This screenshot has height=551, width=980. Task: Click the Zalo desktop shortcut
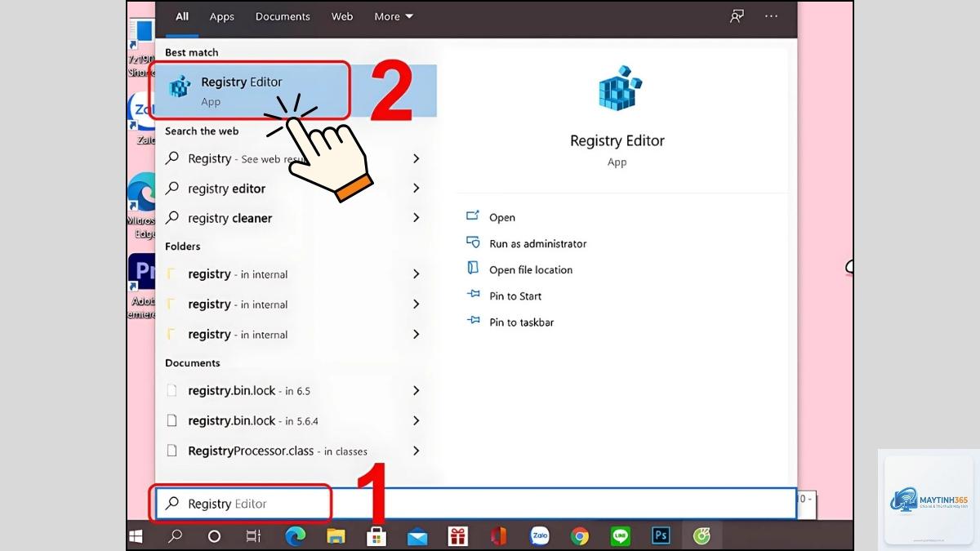pyautogui.click(x=141, y=118)
